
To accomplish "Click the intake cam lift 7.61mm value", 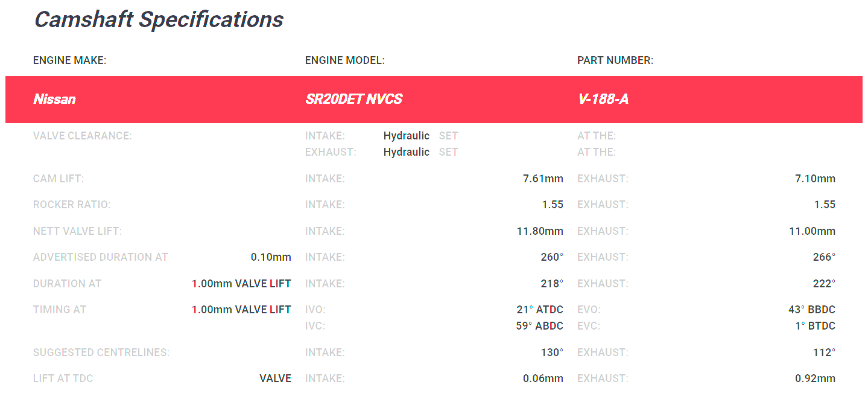I will 542,179.
